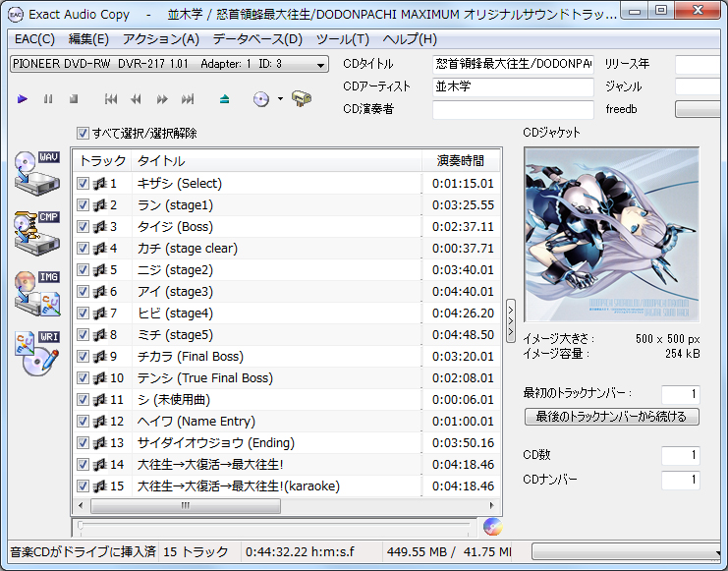Click 最後のトラックナンバーから続ける button
Screen dimensions: 728x571
(x=612, y=417)
